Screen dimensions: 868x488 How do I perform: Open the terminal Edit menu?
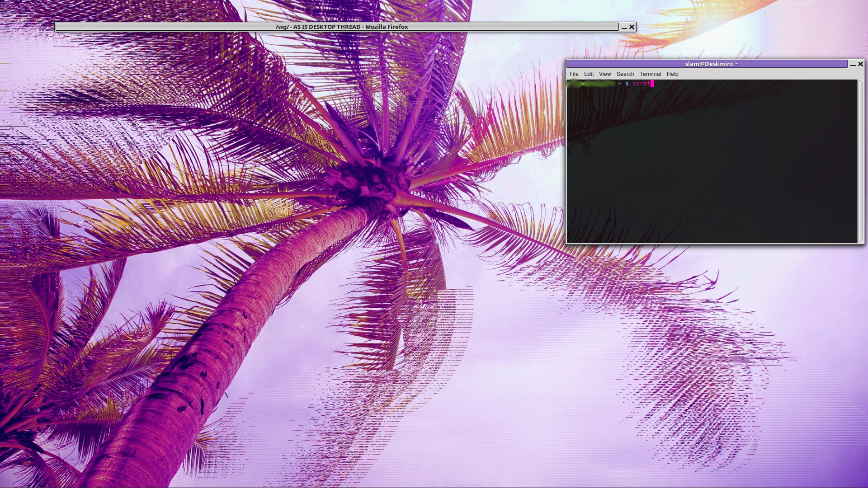coord(589,74)
